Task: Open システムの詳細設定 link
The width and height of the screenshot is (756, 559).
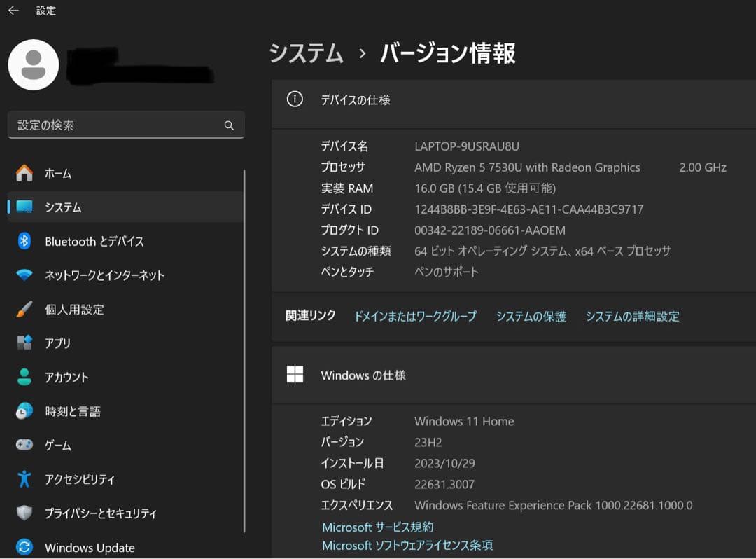Action: (632, 316)
